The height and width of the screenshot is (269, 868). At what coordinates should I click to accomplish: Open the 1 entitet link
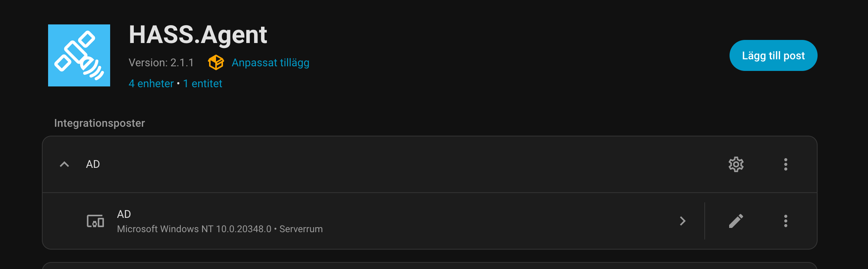(203, 83)
